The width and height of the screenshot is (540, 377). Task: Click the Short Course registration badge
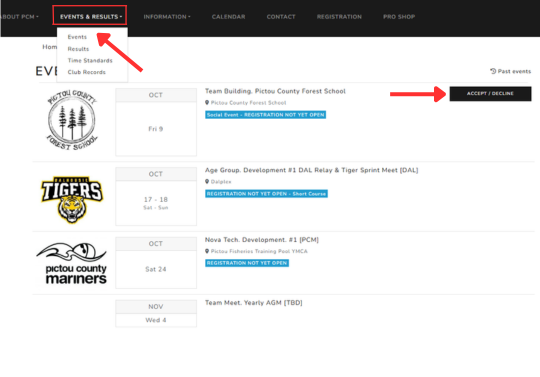(x=266, y=194)
